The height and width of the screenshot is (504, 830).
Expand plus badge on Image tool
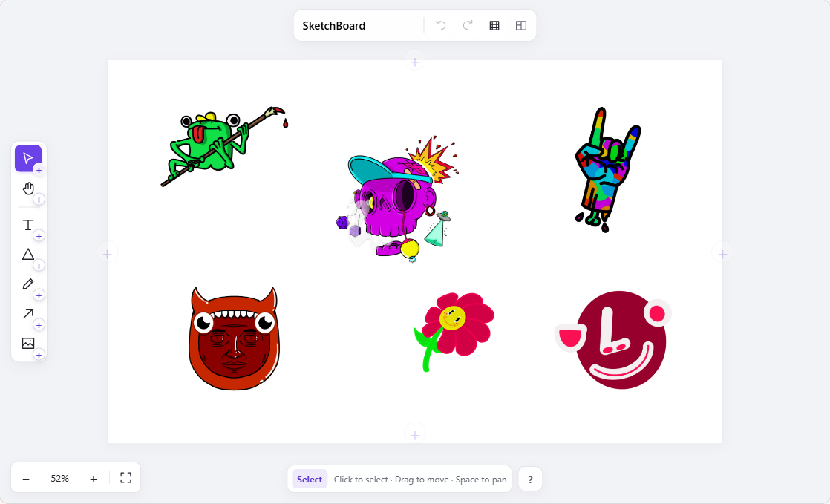point(39,355)
